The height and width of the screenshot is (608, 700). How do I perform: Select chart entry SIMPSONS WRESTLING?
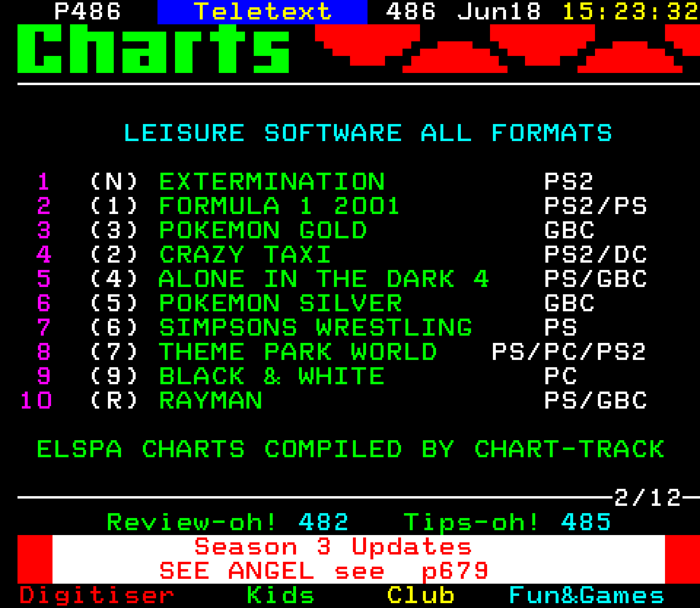(x=315, y=327)
